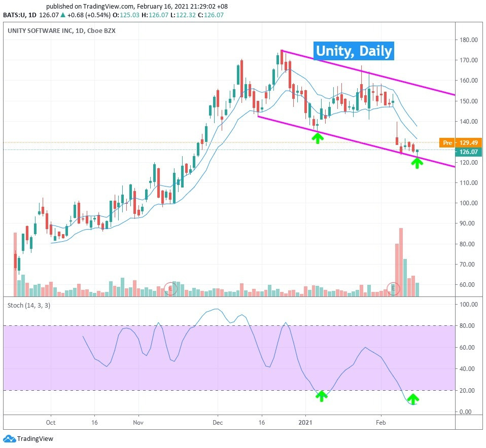Click the C:126.07 close value in header

coord(211,15)
